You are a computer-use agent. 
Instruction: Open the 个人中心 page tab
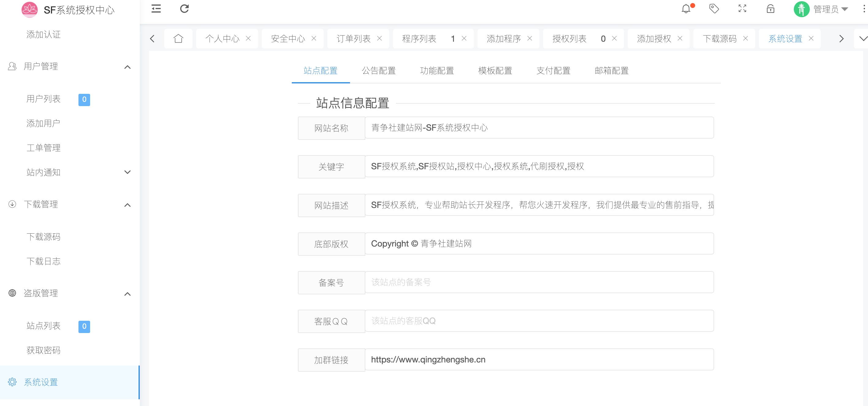pyautogui.click(x=223, y=39)
